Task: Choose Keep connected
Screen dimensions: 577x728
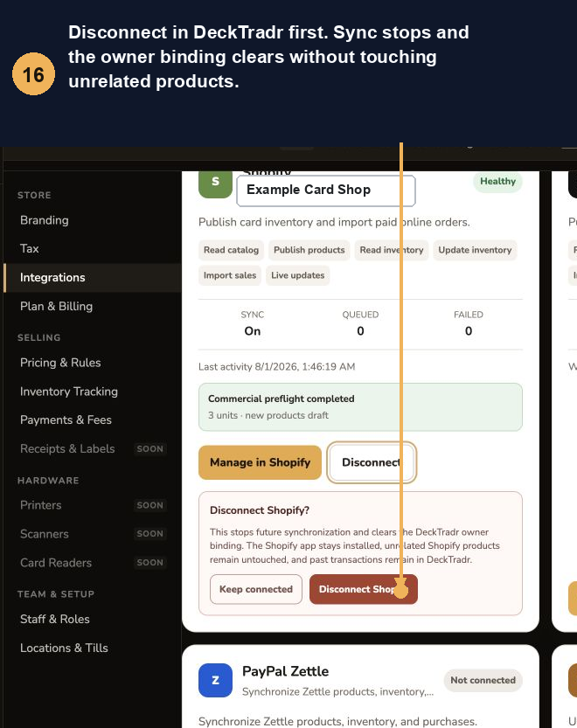Action: click(256, 589)
